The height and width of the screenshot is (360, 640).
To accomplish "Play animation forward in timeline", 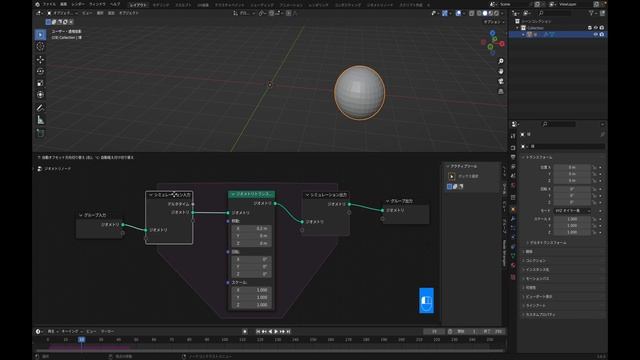I will pos(276,331).
